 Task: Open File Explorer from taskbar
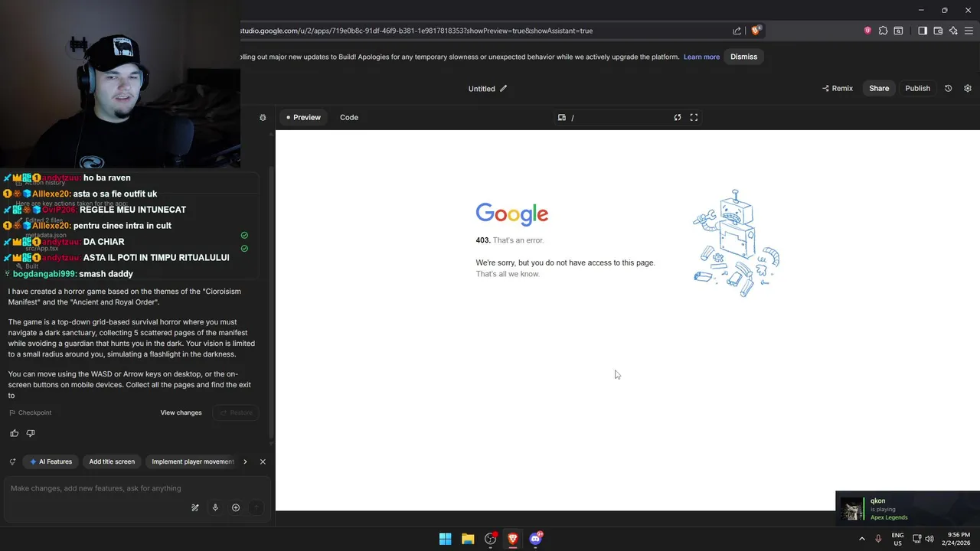468,539
